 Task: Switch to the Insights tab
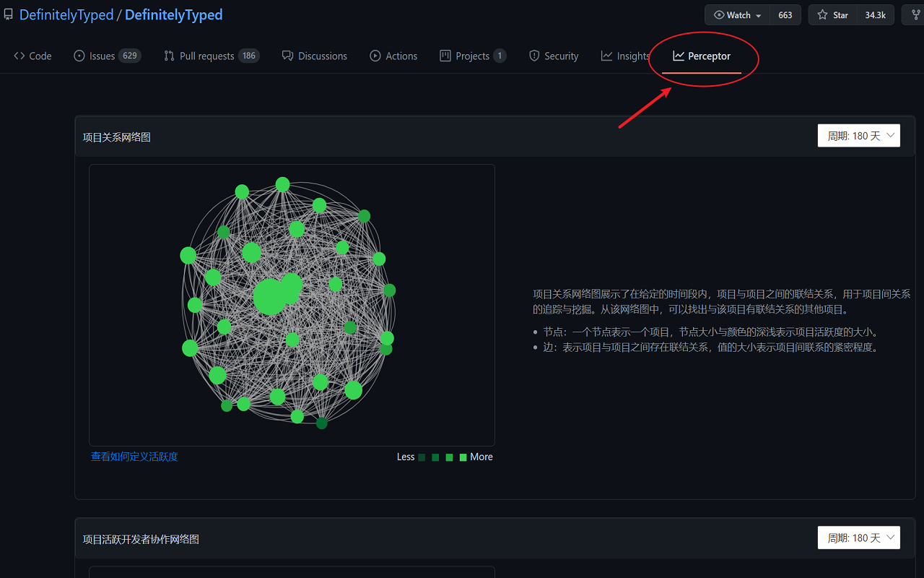tap(625, 56)
